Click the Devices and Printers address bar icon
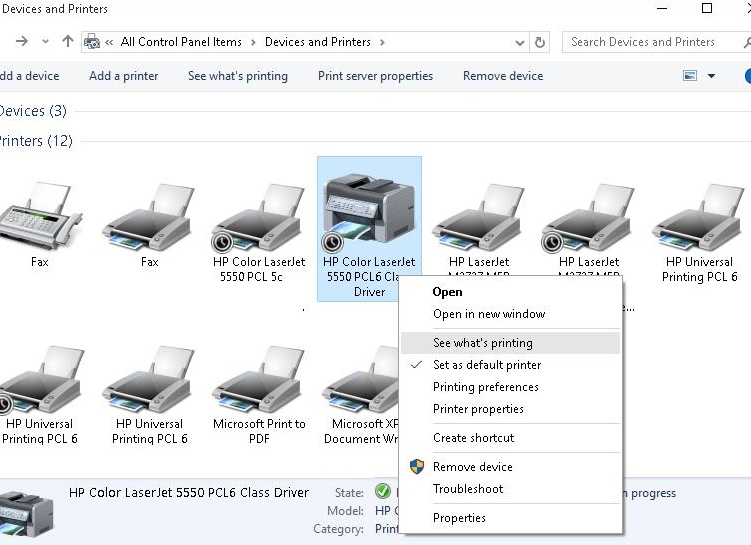The image size is (751, 545). point(92,42)
